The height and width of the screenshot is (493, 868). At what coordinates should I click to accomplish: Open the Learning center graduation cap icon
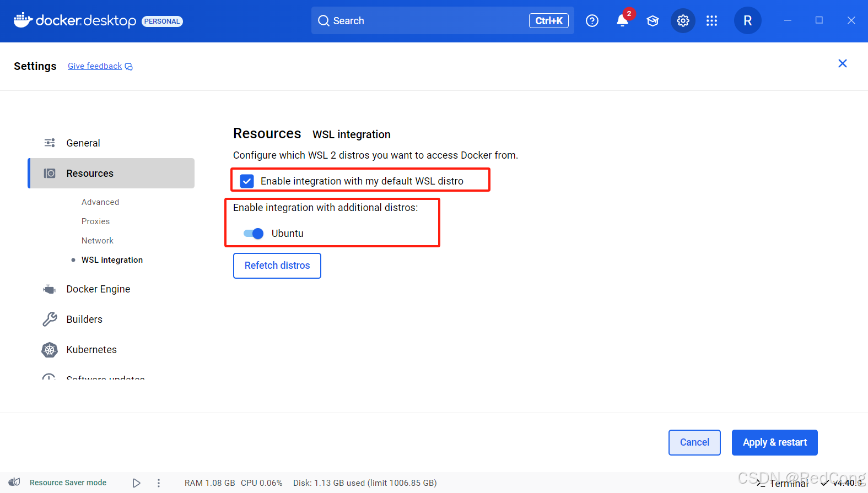653,21
